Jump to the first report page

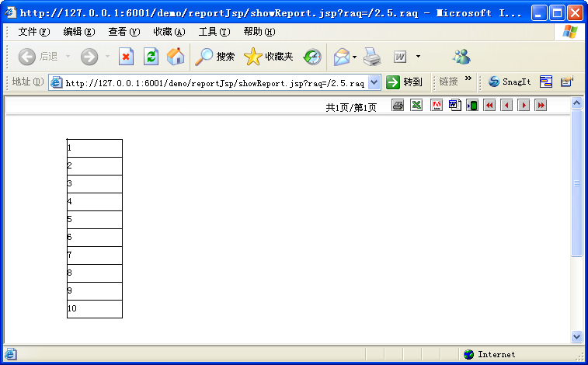(489, 106)
